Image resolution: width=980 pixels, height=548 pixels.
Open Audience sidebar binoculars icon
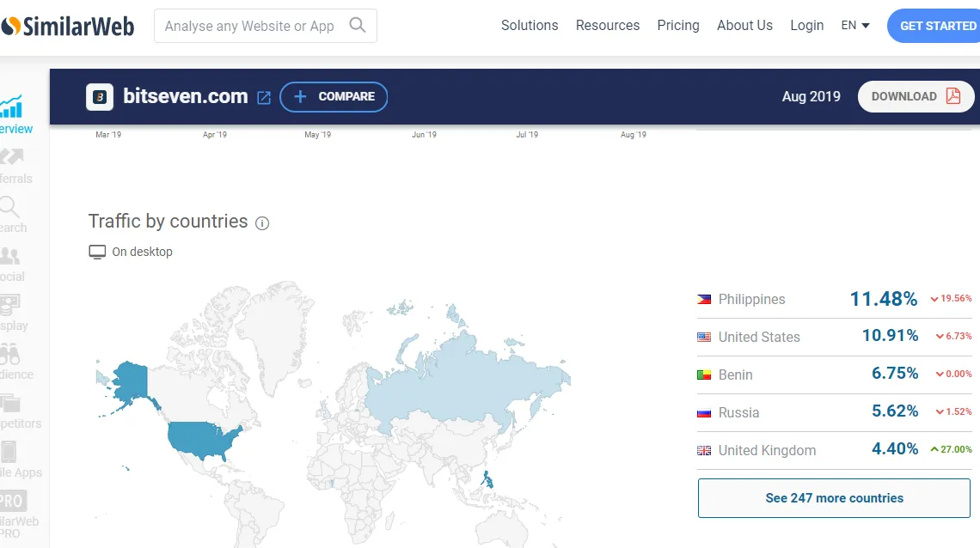(x=10, y=355)
